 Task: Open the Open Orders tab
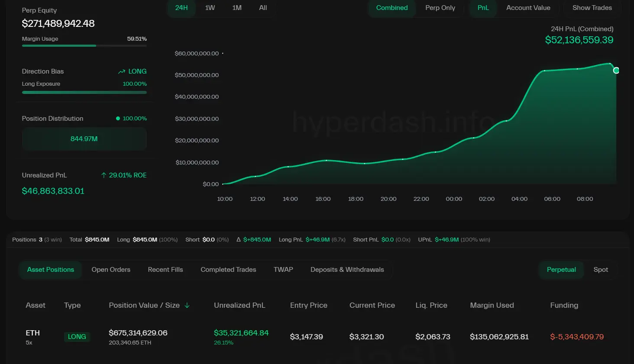(111, 270)
